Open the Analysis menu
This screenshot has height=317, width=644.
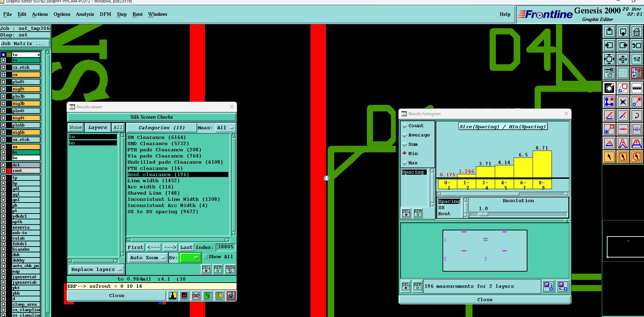tap(85, 14)
